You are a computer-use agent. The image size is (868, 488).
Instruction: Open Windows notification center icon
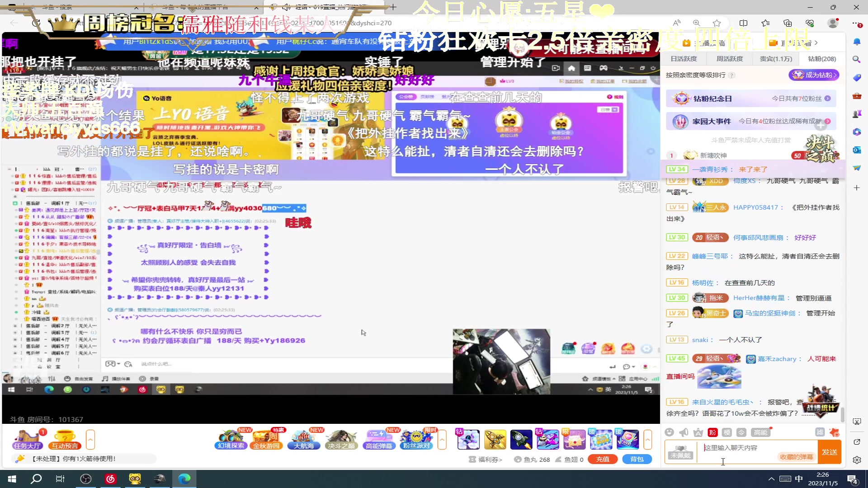pyautogui.click(x=853, y=479)
